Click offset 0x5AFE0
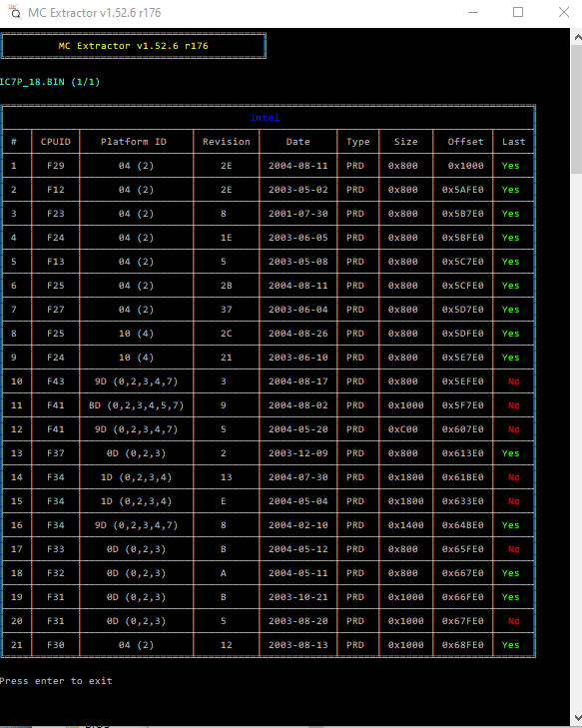Screen dimensions: 582x728 [463, 190]
